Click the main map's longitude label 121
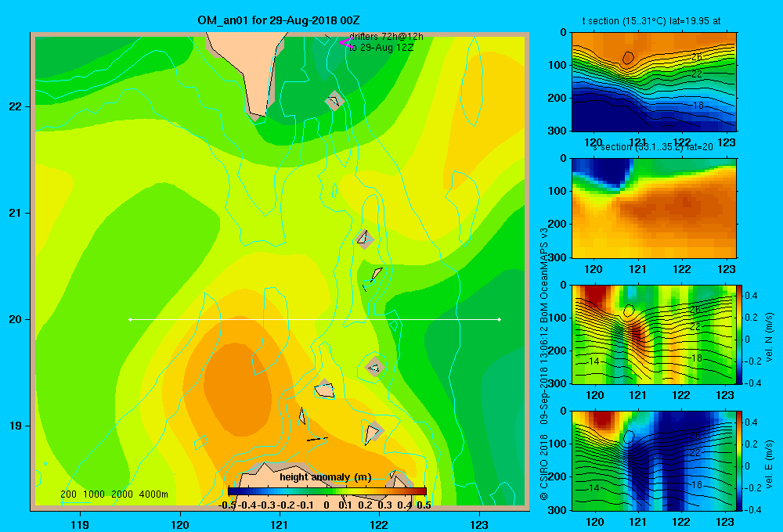 click(x=280, y=524)
